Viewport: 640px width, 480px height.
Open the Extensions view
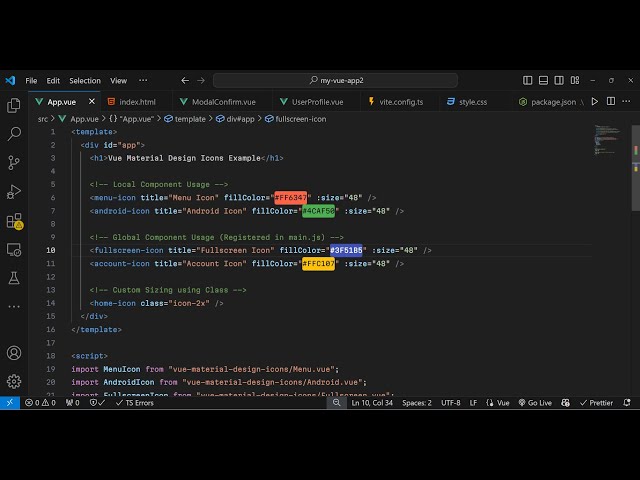[x=14, y=220]
